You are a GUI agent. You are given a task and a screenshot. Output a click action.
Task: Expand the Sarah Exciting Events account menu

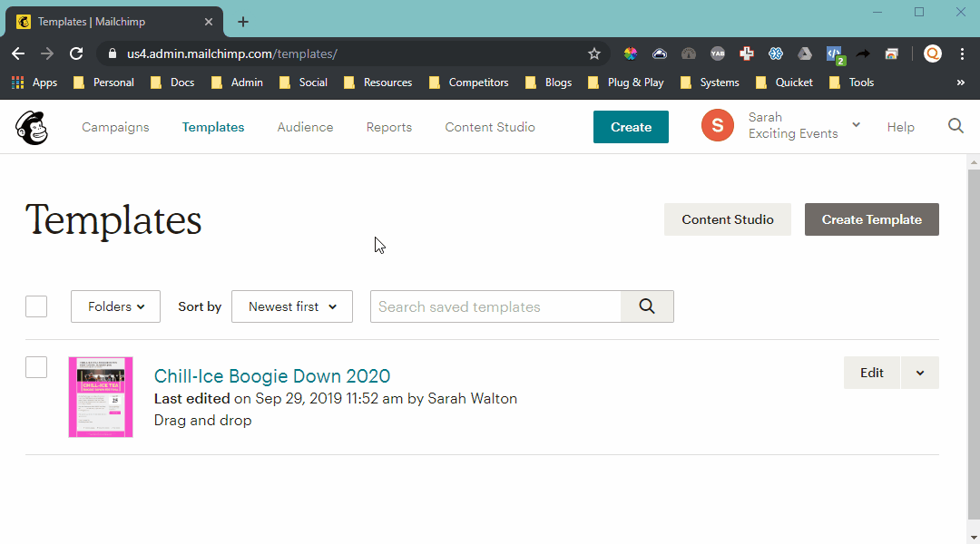(857, 125)
